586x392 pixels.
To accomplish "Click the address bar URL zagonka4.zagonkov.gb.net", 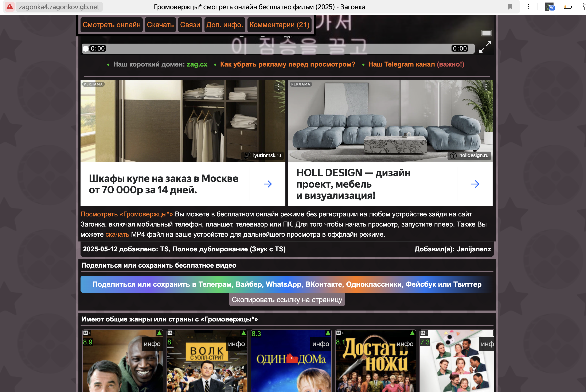I will 59,7.
